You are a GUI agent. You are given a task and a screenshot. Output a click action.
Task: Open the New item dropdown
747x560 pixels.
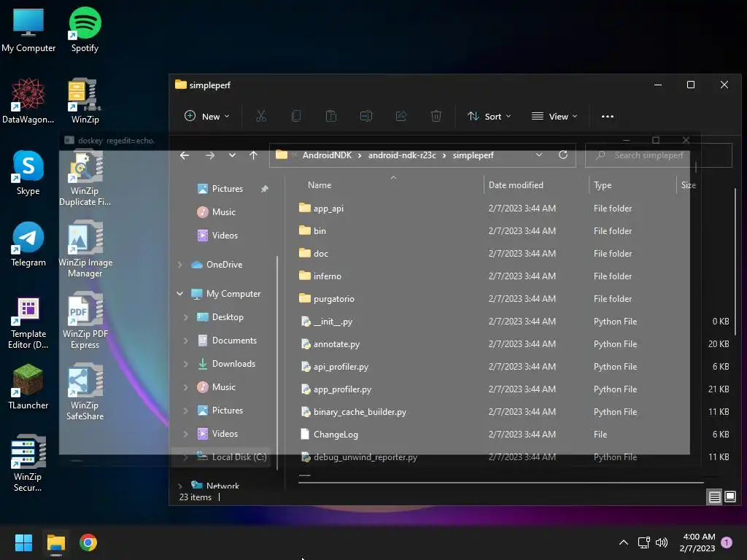pyautogui.click(x=206, y=116)
